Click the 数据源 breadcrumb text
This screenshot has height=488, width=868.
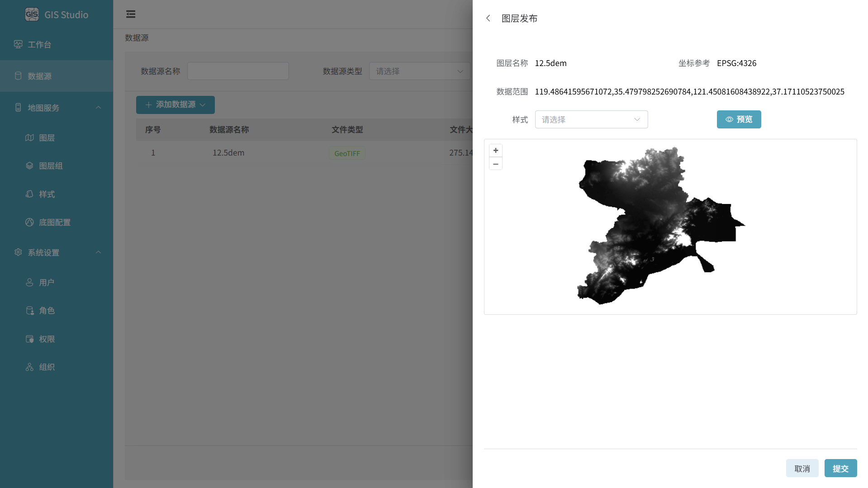(137, 38)
